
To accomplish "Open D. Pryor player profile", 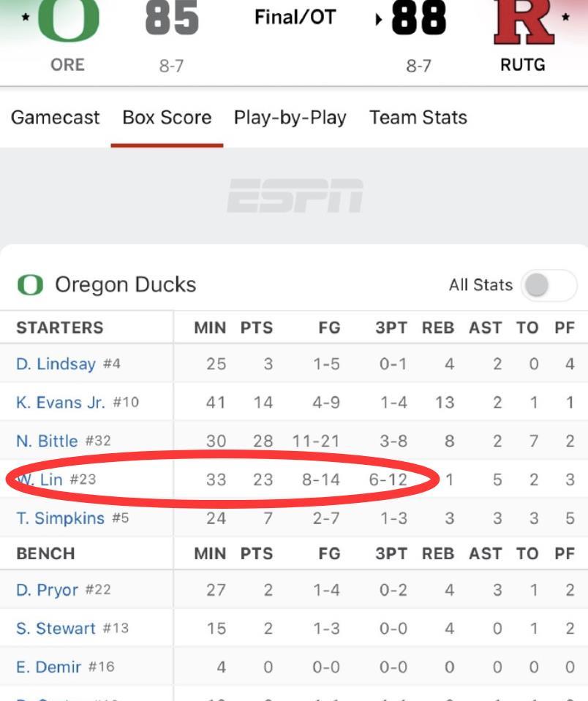I will pyautogui.click(x=47, y=590).
